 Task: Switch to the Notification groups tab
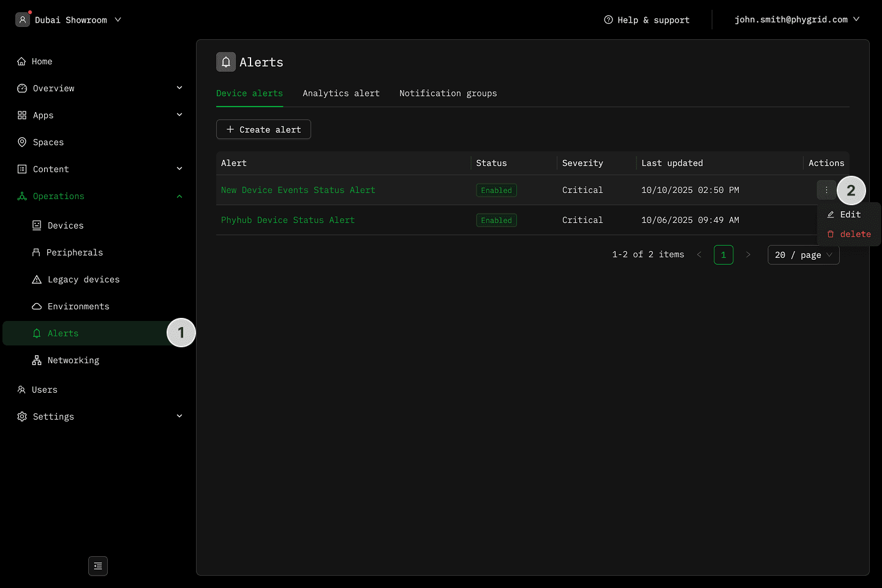coord(448,93)
